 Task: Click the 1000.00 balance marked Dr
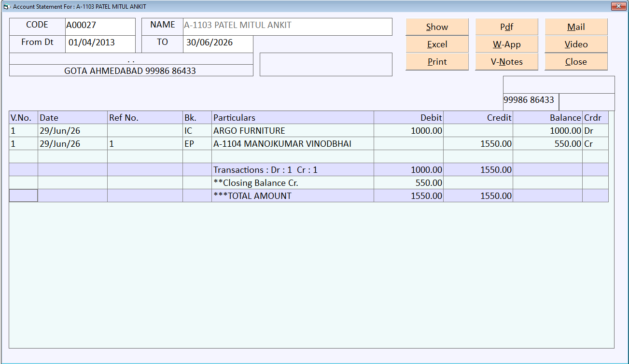click(547, 131)
